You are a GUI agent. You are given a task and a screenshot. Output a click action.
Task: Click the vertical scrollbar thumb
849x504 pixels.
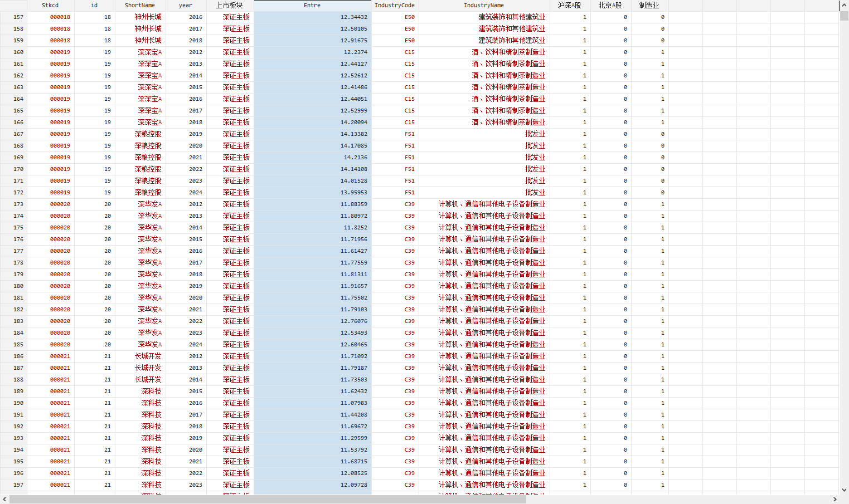[x=844, y=16]
